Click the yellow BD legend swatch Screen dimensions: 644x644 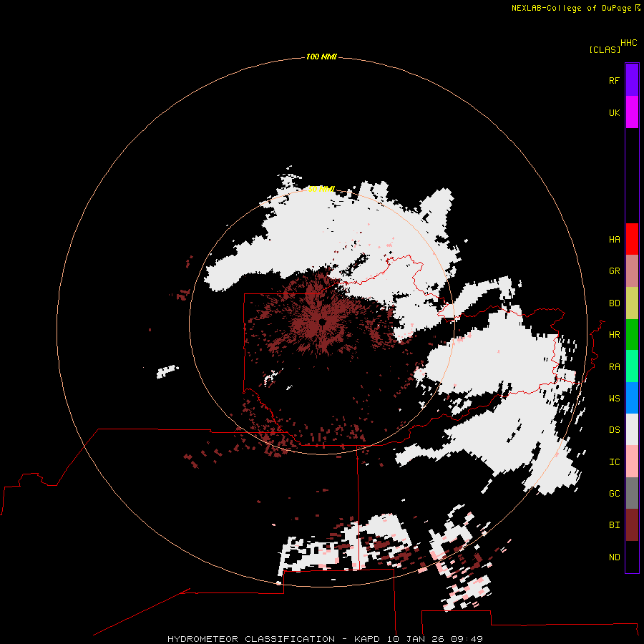pos(632,303)
